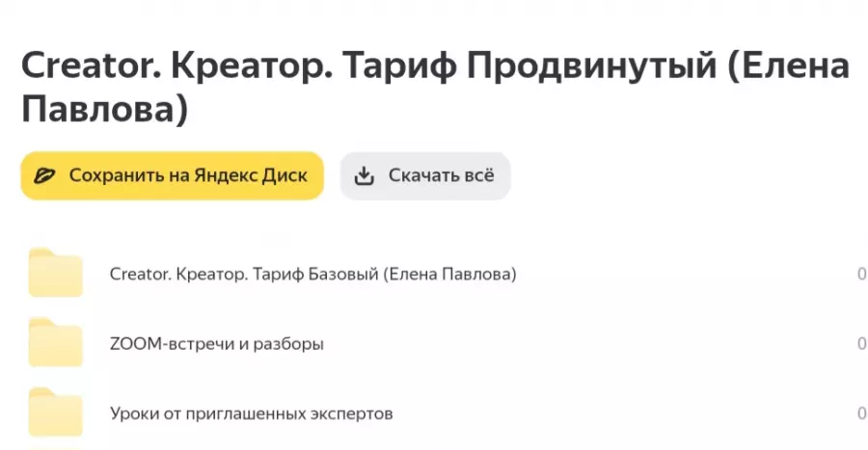Click the 0 count on the Тариф Базовый row
Screen dimensions: 868x450
[x=861, y=275]
